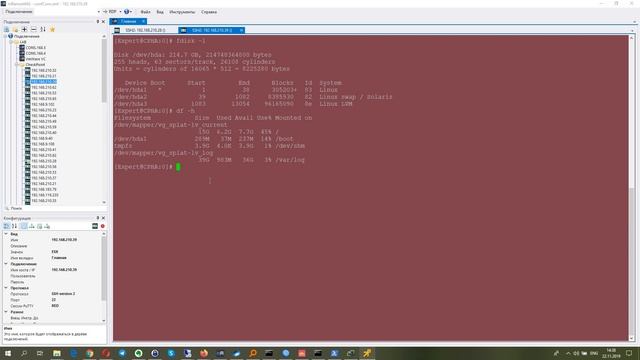Viewport: 640px width, 360px height.
Task: Click the Config panel scrollbar
Action: [x=104, y=278]
